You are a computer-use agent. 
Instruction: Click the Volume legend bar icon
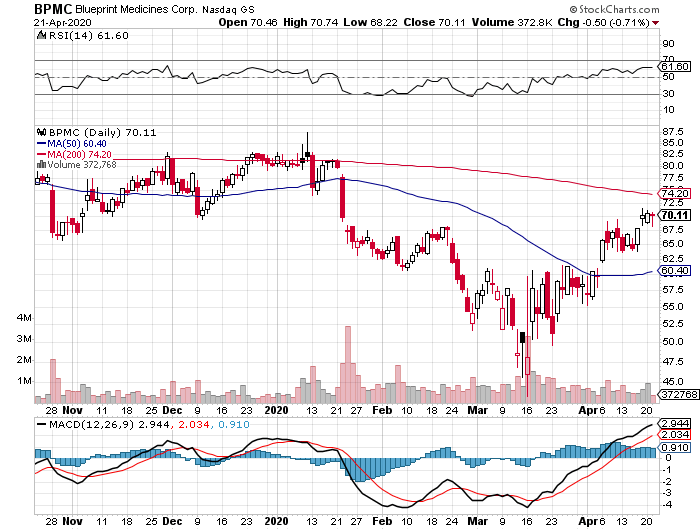point(39,165)
